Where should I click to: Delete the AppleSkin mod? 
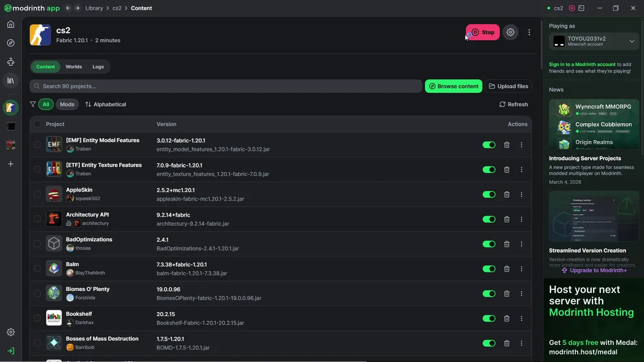[507, 195]
